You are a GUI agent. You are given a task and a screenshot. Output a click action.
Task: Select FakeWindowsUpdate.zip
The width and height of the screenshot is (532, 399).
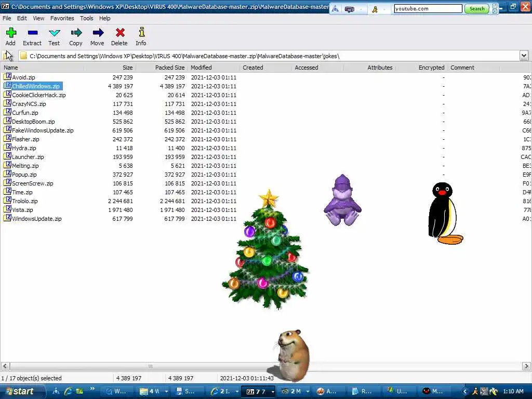tap(43, 130)
